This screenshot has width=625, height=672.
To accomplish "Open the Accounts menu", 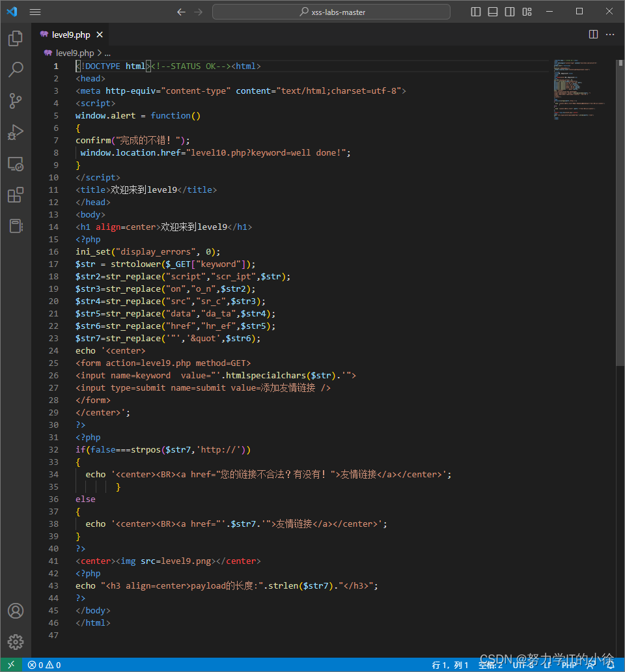I will click(16, 611).
